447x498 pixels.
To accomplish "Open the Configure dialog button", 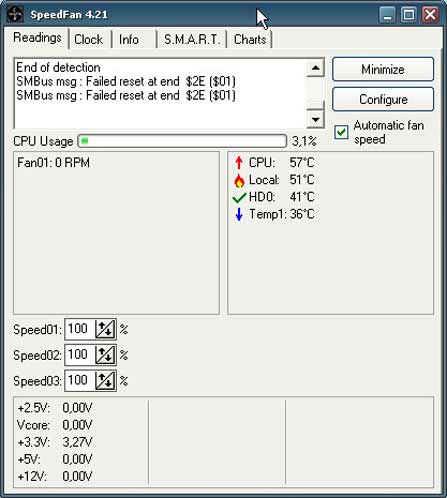I will 383,99.
